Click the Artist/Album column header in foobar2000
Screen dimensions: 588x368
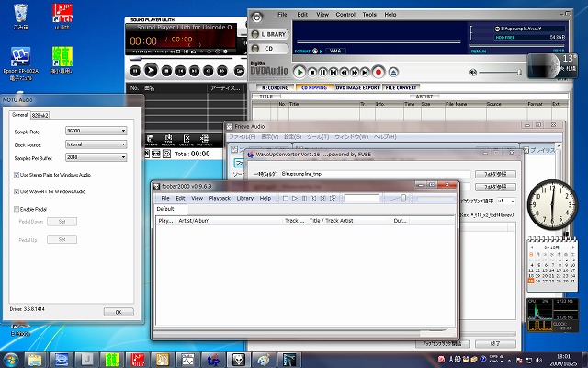pos(229,221)
